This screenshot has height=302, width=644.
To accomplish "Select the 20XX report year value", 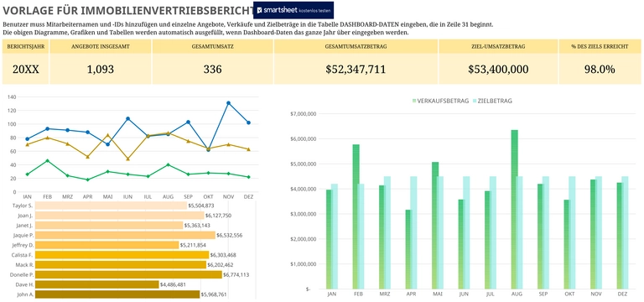I will pos(26,69).
